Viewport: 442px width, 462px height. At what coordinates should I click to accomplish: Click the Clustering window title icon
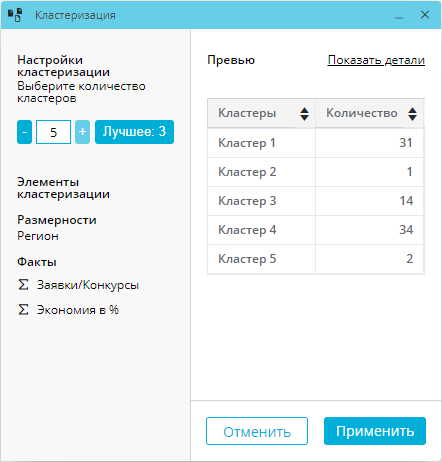click(15, 15)
